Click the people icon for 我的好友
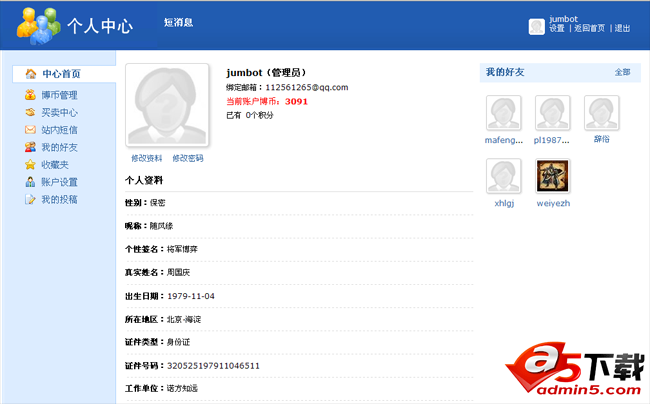The width and height of the screenshot is (650, 404). (x=30, y=147)
